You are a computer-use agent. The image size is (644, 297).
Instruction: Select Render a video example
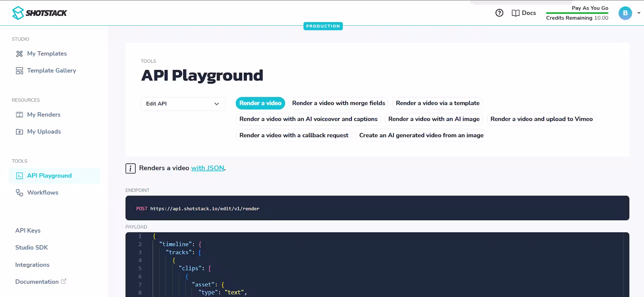coord(260,103)
